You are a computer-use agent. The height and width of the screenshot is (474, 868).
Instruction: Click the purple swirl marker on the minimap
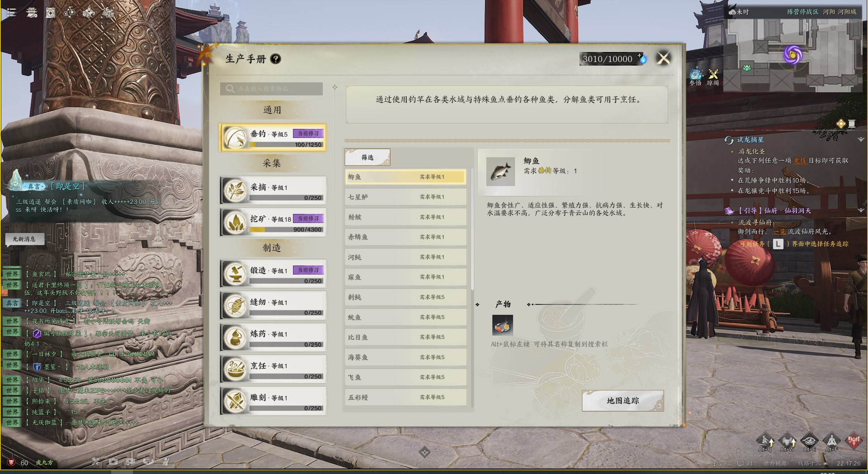[x=793, y=55]
